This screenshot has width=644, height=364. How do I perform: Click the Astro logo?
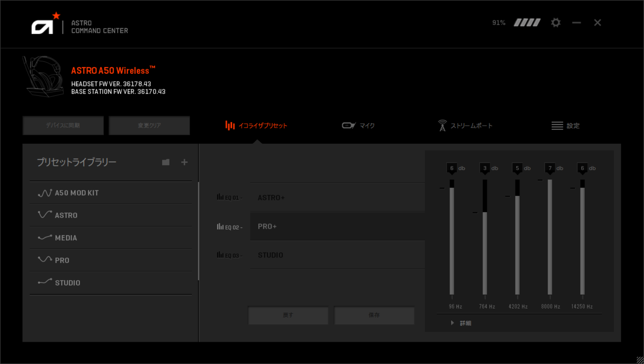(x=46, y=23)
